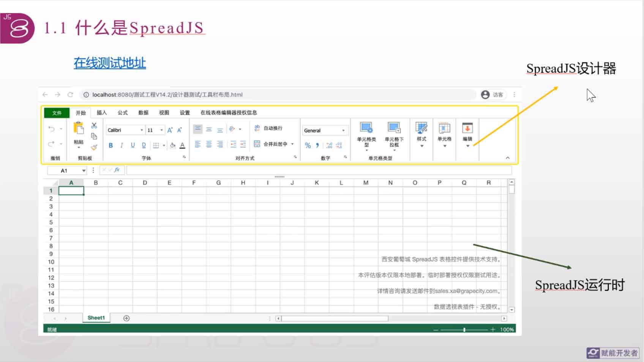Toggle underline formatting
Image resolution: width=644 pixels, height=362 pixels.
pos(133,145)
